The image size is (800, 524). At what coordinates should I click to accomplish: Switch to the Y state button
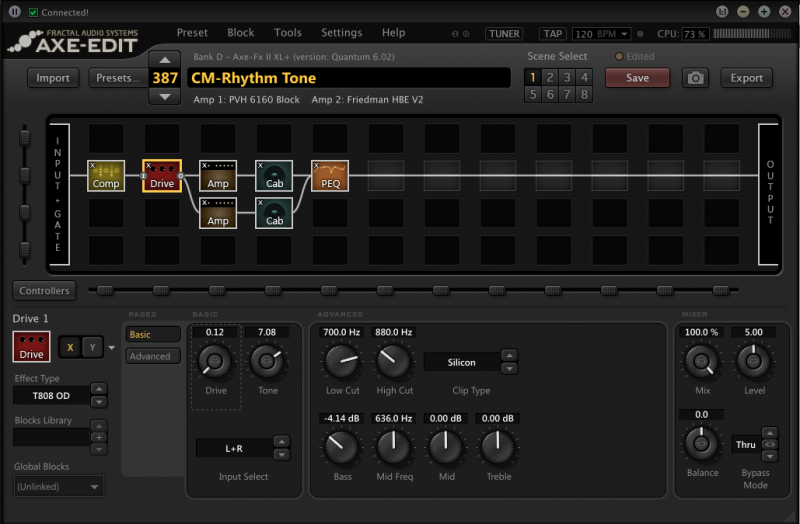(x=92, y=347)
